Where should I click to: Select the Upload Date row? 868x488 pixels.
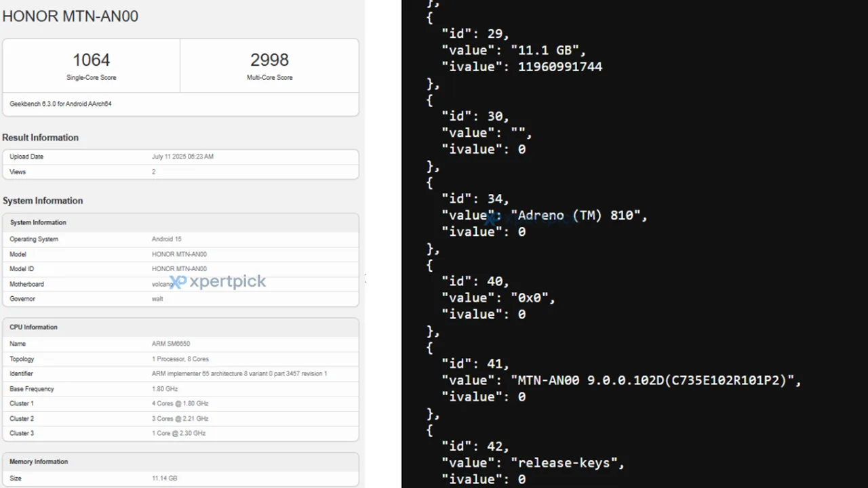pyautogui.click(x=180, y=157)
